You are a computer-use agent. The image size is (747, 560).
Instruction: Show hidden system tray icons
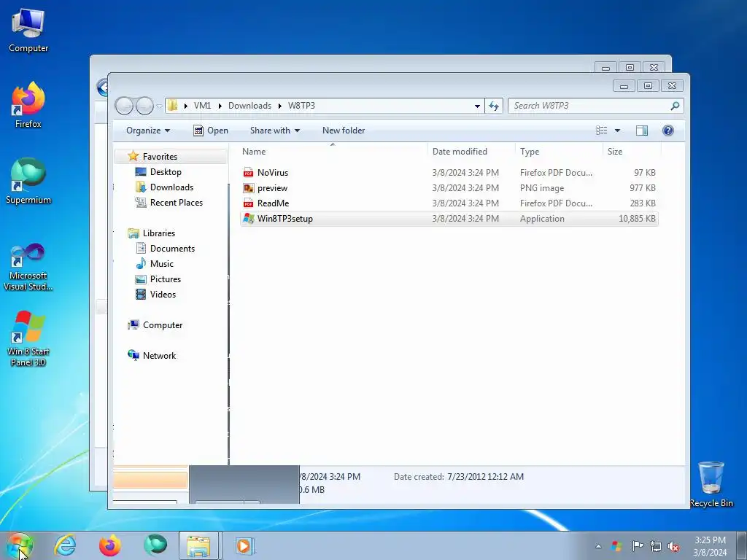coord(598,546)
